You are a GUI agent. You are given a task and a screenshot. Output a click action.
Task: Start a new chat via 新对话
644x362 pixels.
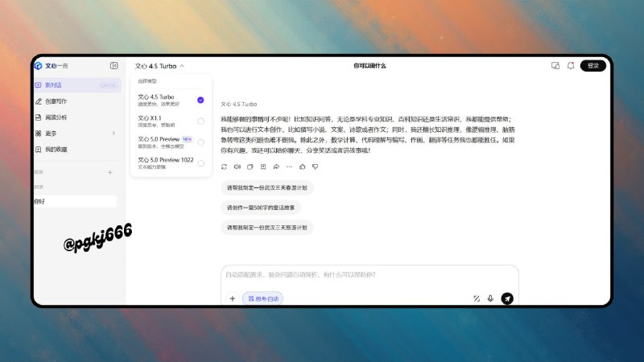click(x=77, y=85)
